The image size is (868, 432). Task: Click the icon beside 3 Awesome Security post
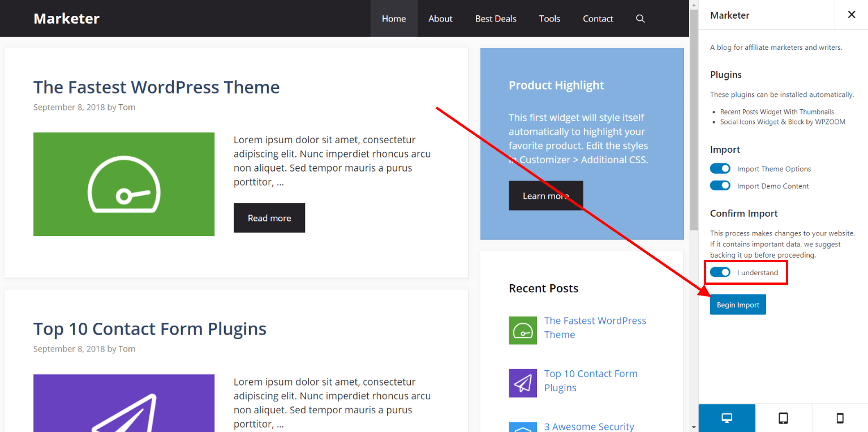522,427
